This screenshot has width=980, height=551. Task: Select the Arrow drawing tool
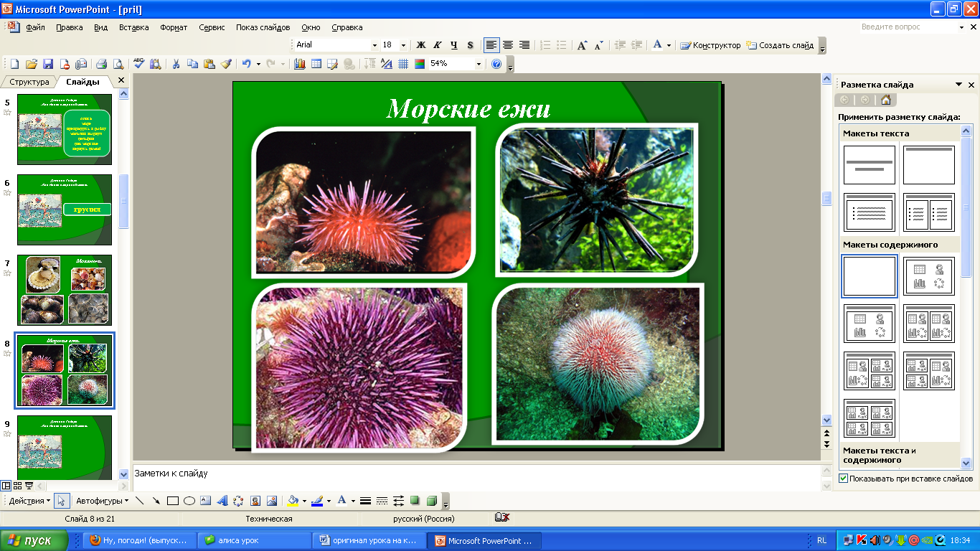coord(156,501)
